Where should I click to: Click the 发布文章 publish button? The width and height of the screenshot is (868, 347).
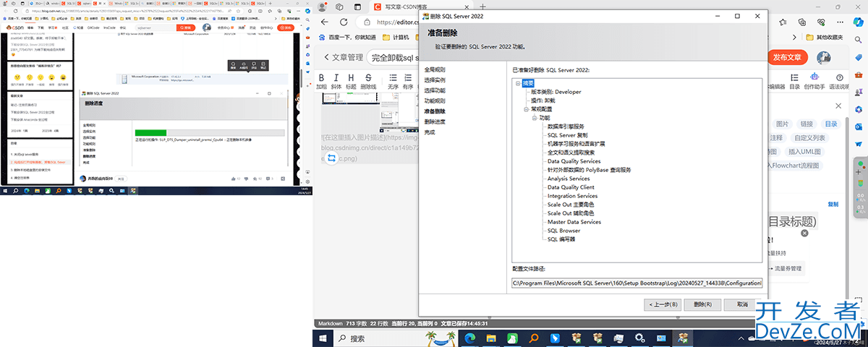point(787,57)
